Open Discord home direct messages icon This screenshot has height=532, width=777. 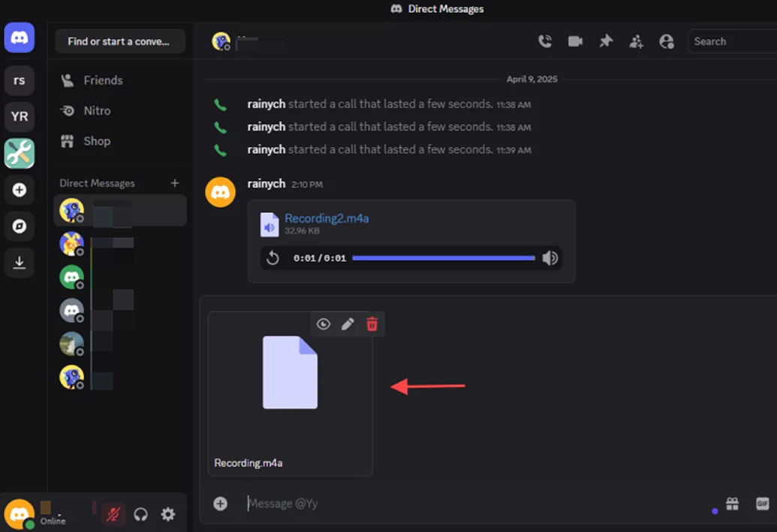point(20,38)
